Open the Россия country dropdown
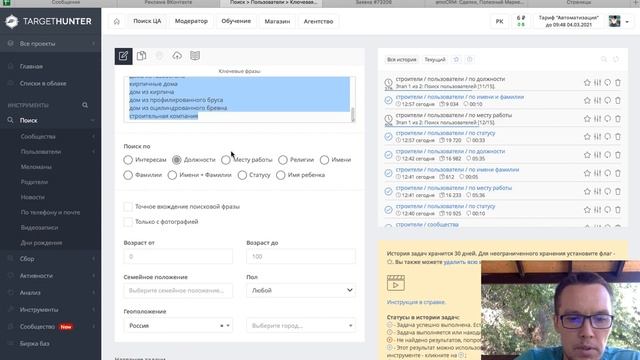The height and width of the screenshot is (360, 640). click(x=178, y=326)
